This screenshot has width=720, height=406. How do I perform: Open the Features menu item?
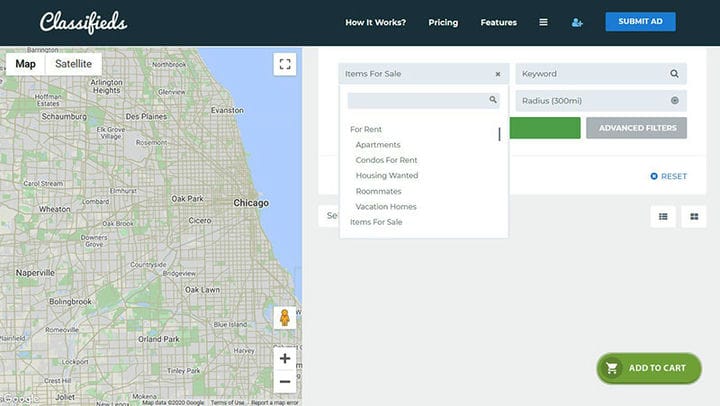499,23
